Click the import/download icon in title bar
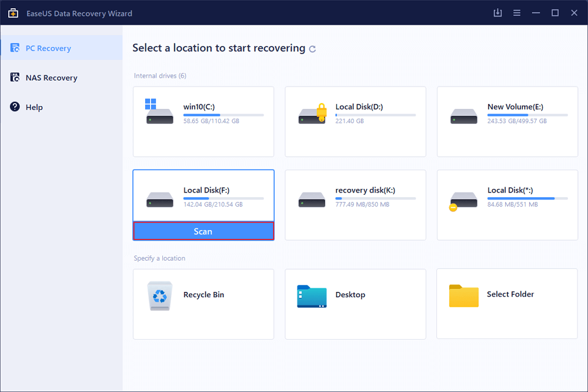The image size is (588, 392). [x=497, y=13]
